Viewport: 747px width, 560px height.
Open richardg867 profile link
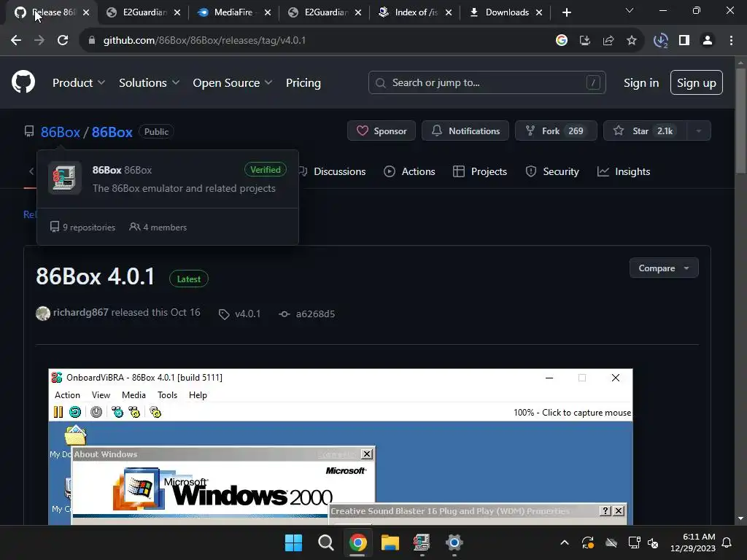point(80,312)
